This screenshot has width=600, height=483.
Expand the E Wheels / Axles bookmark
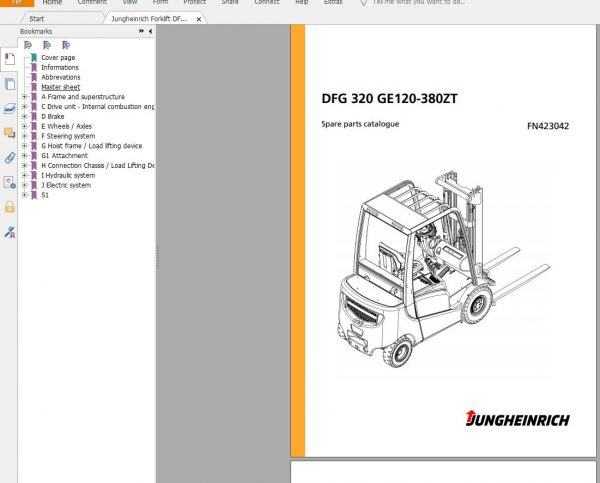(x=24, y=126)
